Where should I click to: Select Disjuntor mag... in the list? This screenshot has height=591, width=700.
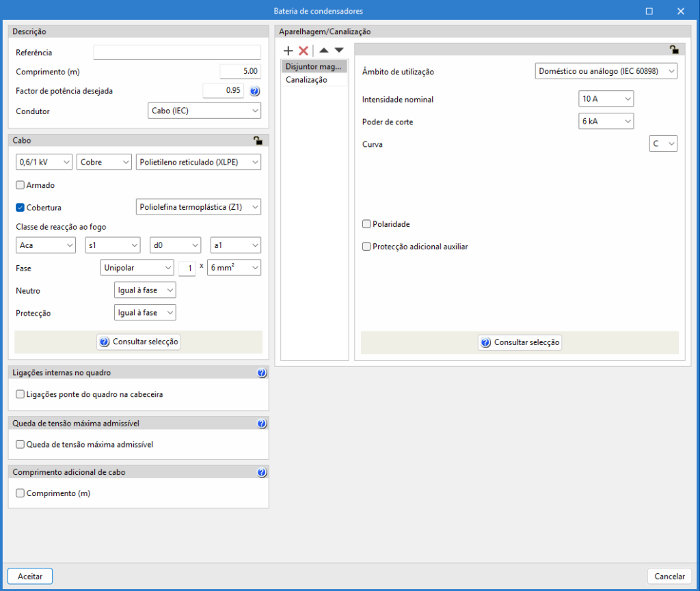(x=314, y=66)
